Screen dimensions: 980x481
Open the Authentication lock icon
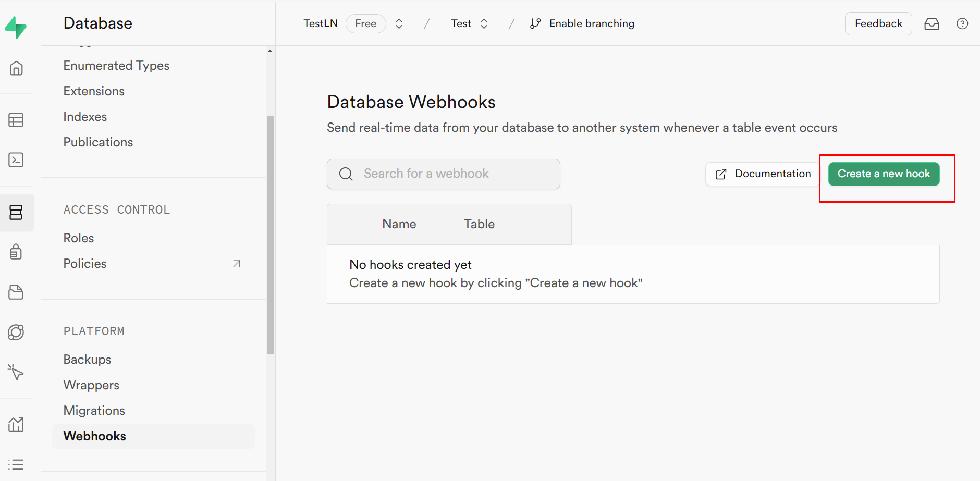pos(16,252)
